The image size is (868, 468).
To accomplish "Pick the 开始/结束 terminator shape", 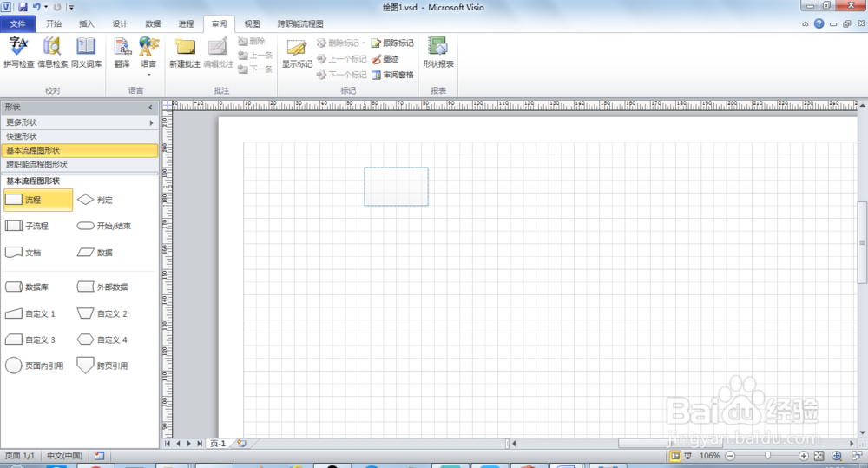I will tap(104, 226).
